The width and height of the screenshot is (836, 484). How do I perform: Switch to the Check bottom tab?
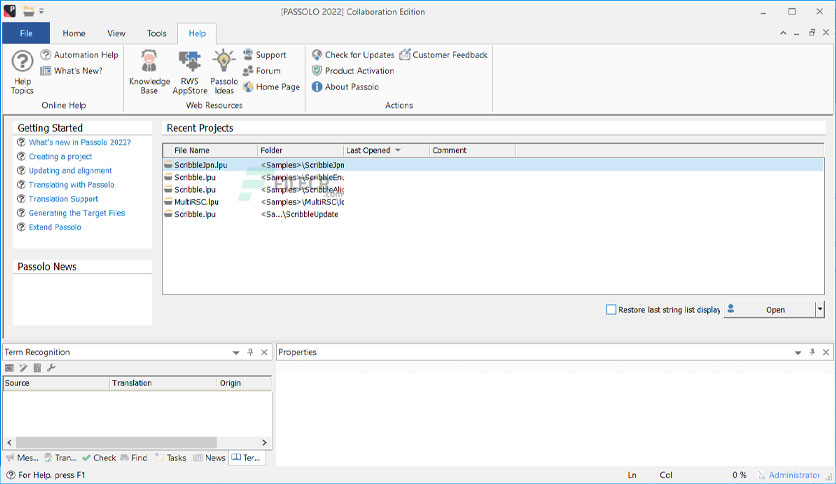(x=99, y=458)
